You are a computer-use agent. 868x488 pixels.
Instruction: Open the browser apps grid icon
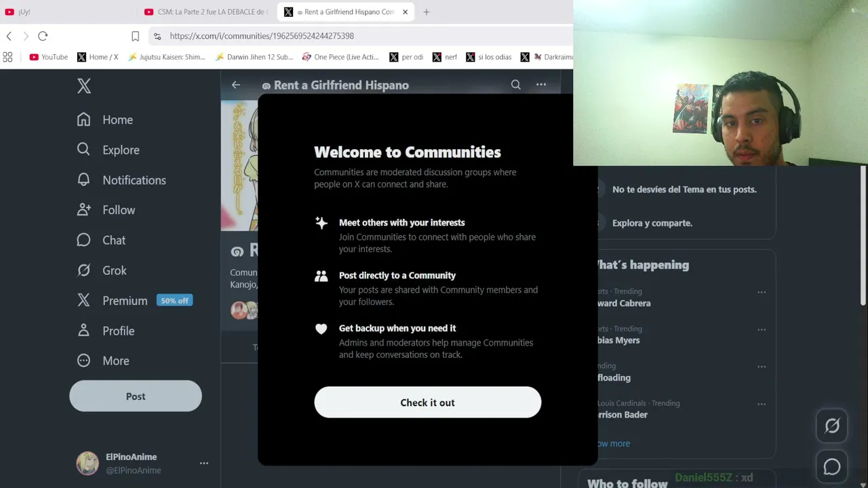tap(7, 57)
